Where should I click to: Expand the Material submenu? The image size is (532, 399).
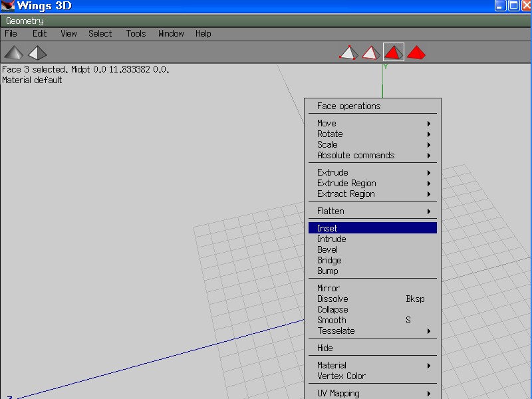click(x=372, y=365)
